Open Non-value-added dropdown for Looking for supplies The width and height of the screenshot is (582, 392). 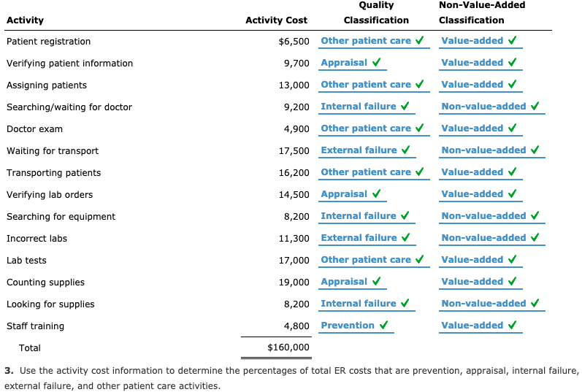(x=491, y=304)
